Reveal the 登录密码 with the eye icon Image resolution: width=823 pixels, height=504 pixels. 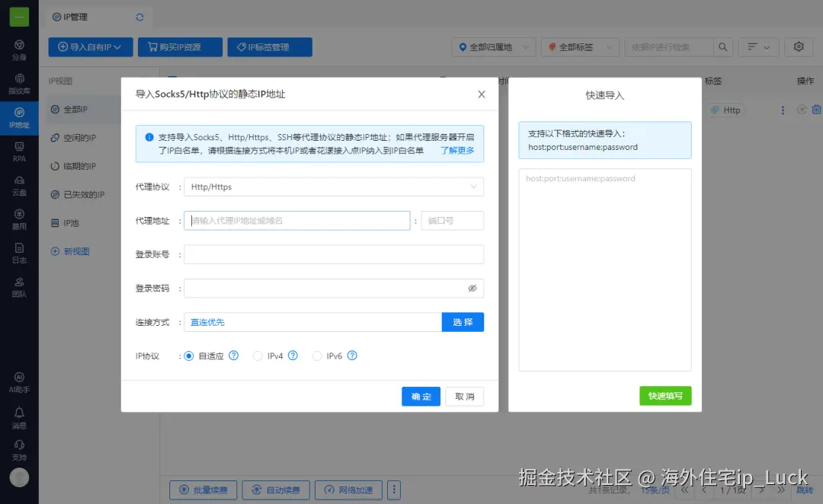pyautogui.click(x=472, y=288)
